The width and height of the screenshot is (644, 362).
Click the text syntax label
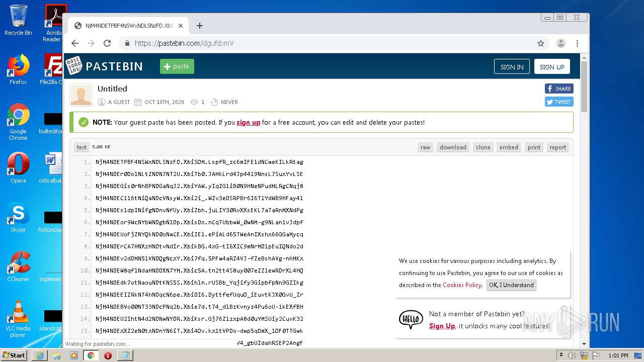pyautogui.click(x=82, y=147)
